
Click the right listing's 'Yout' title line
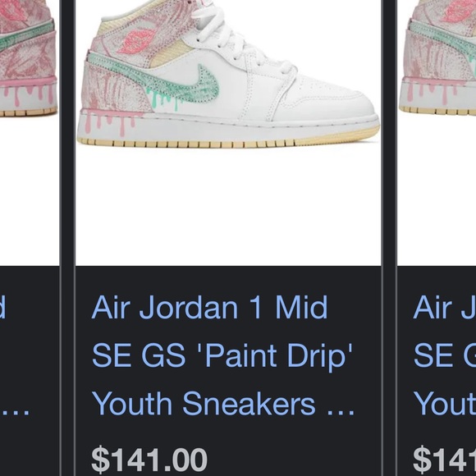[445, 404]
